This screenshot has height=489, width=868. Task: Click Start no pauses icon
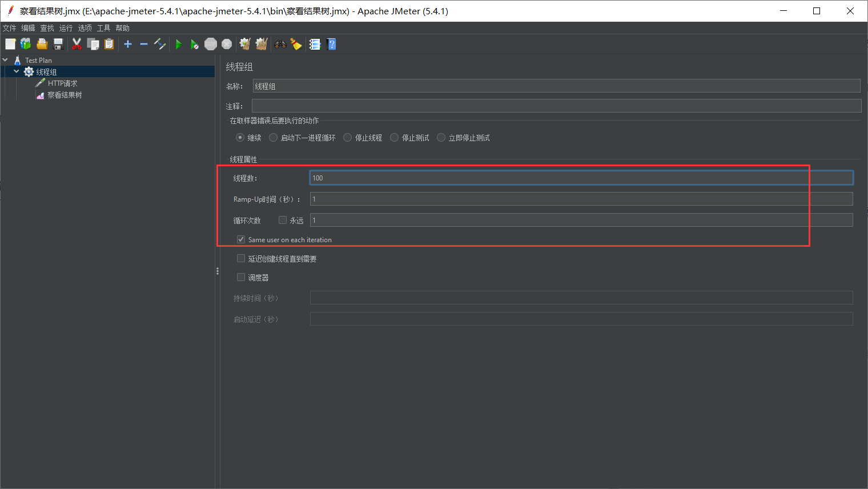pyautogui.click(x=195, y=44)
